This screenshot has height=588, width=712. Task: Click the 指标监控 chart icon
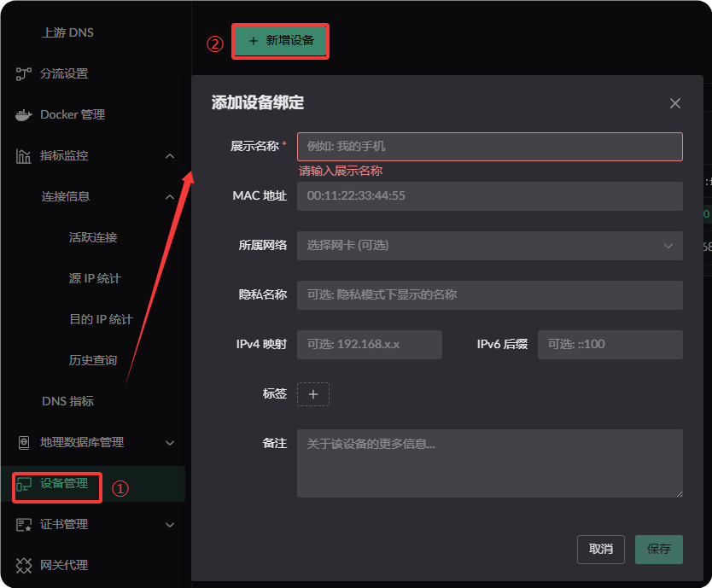[x=24, y=156]
